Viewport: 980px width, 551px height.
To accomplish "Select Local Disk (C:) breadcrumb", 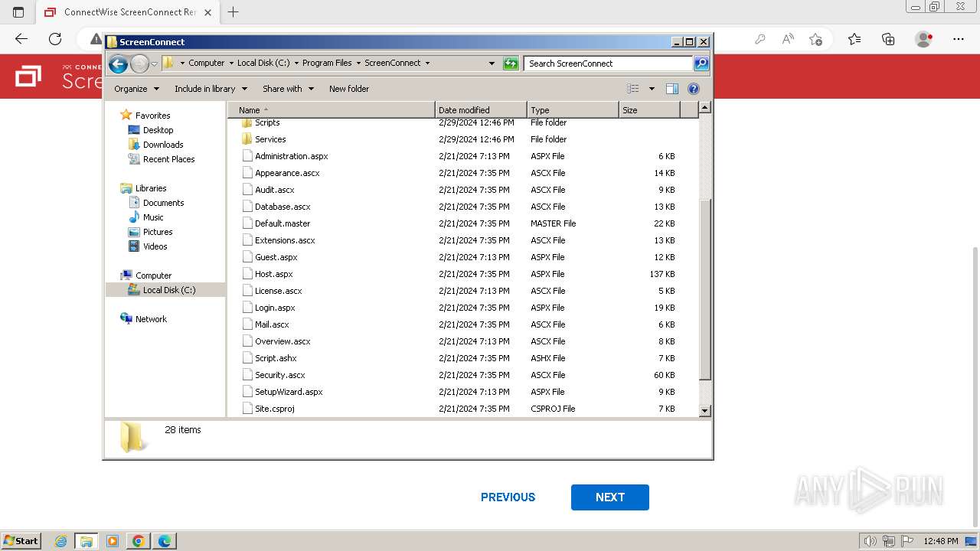I will (263, 64).
